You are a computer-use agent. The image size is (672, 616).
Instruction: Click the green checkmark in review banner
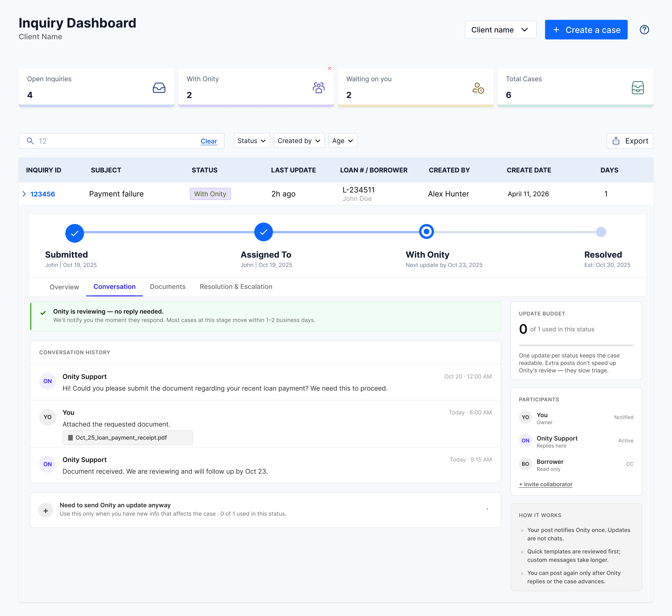(x=43, y=313)
